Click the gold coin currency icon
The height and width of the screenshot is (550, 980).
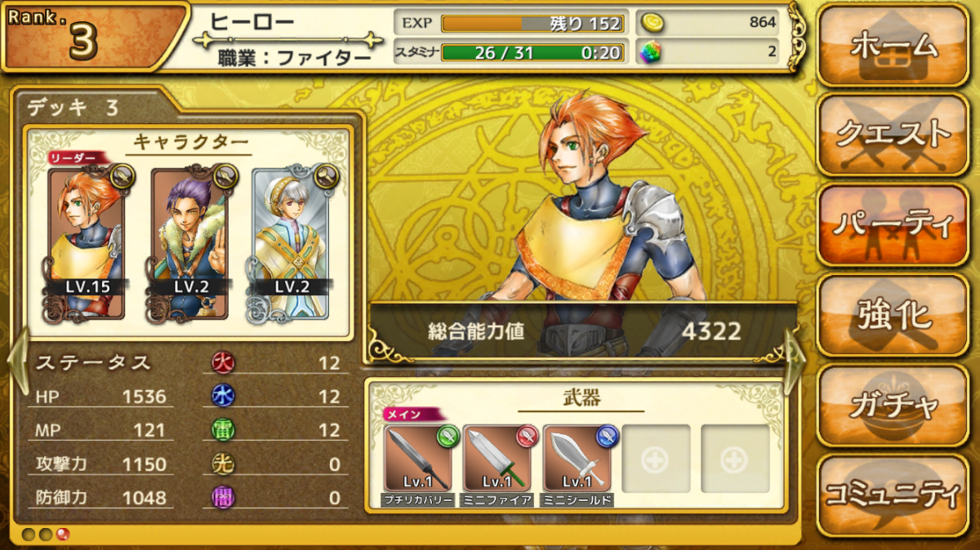pyautogui.click(x=650, y=23)
